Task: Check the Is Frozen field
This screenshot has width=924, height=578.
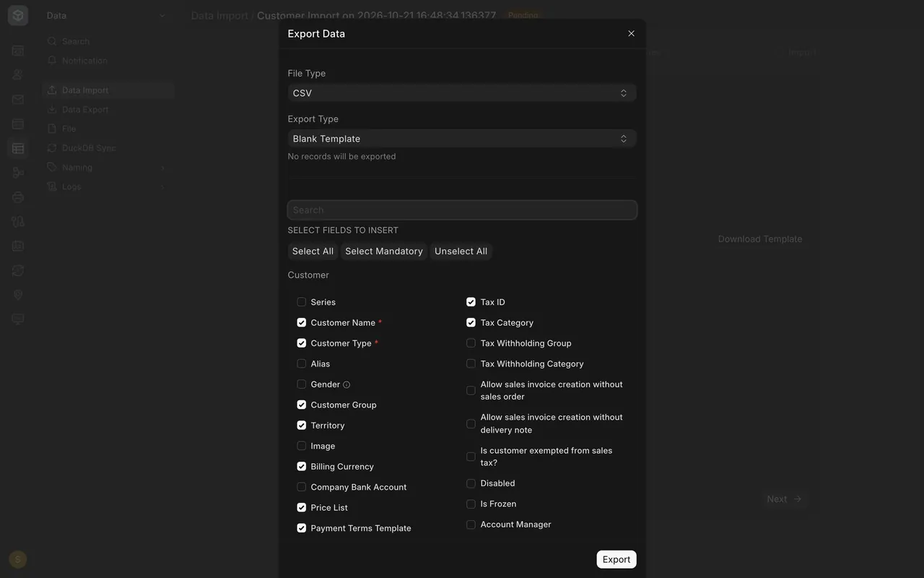Action: click(x=471, y=504)
